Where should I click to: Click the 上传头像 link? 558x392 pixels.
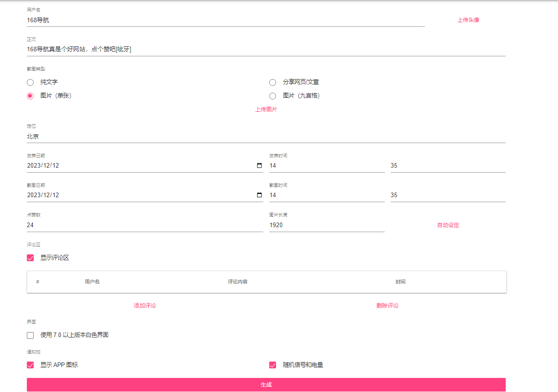(468, 20)
